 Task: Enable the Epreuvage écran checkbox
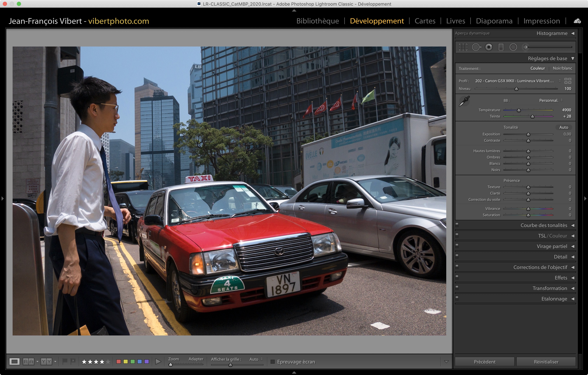[x=273, y=362]
